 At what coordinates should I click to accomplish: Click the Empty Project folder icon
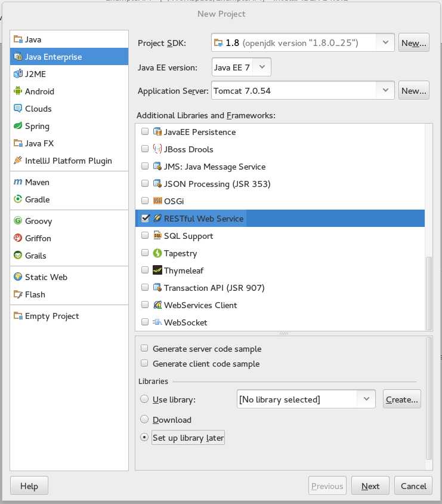tap(18, 316)
